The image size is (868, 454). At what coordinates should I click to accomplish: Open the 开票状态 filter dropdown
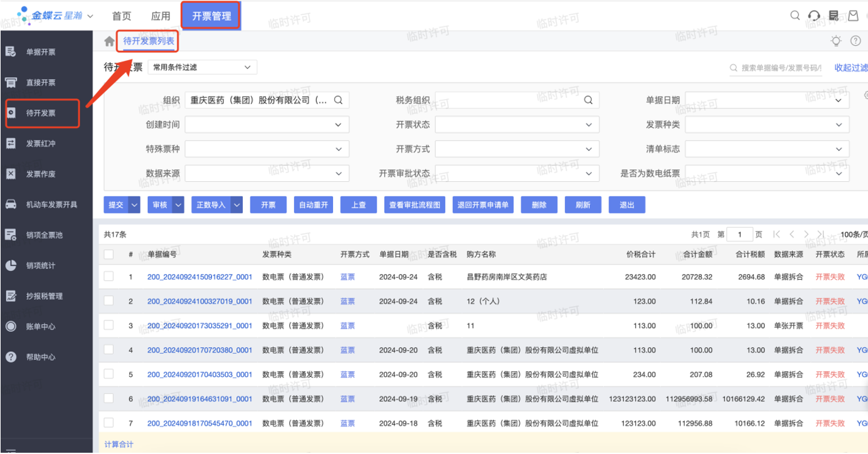point(517,125)
